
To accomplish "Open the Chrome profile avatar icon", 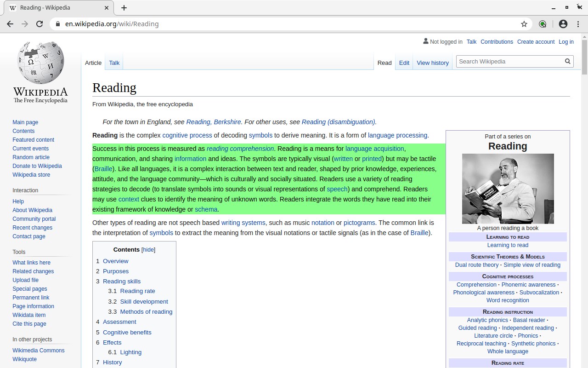I will pyautogui.click(x=563, y=24).
